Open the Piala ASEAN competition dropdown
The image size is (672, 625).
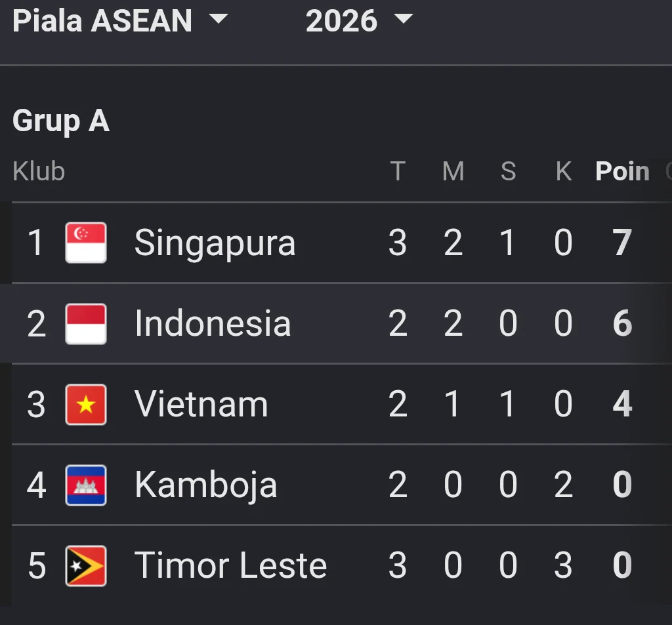click(x=120, y=20)
